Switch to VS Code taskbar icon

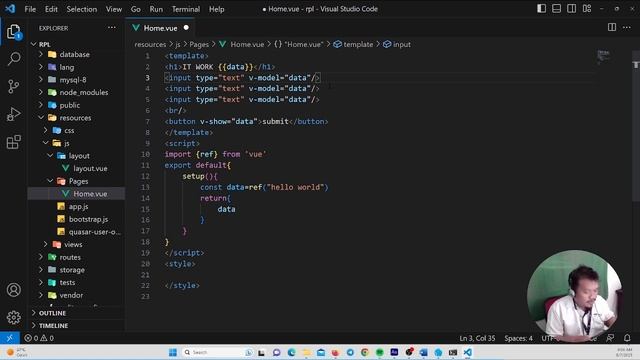tap(467, 352)
